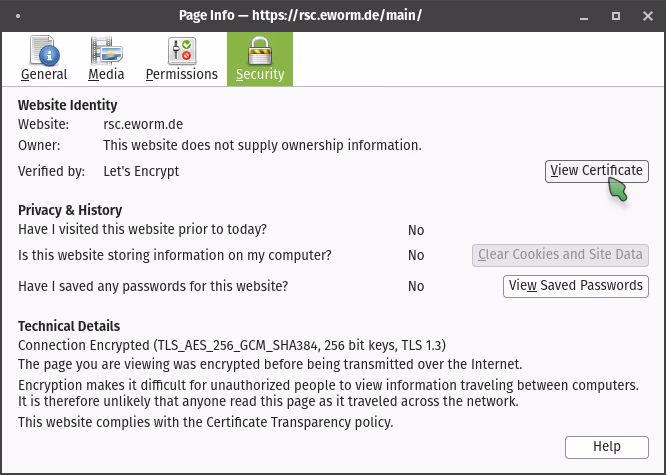Switch to the Media tab label
The width and height of the screenshot is (666, 475).
tap(106, 74)
